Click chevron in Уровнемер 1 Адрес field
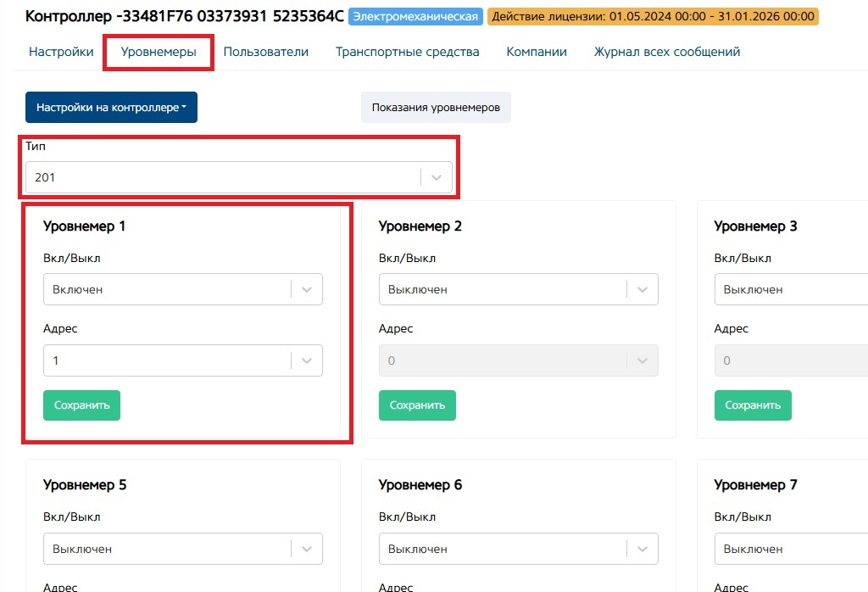 click(x=307, y=361)
